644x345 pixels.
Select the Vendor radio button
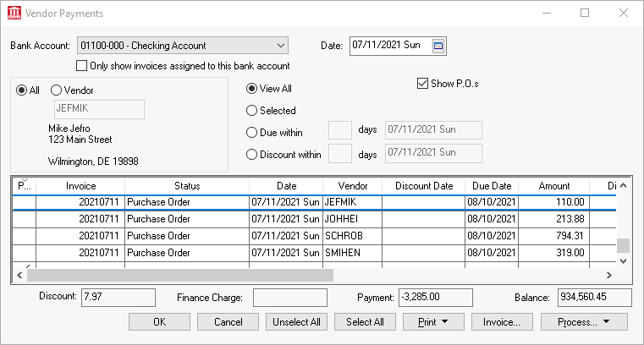57,90
